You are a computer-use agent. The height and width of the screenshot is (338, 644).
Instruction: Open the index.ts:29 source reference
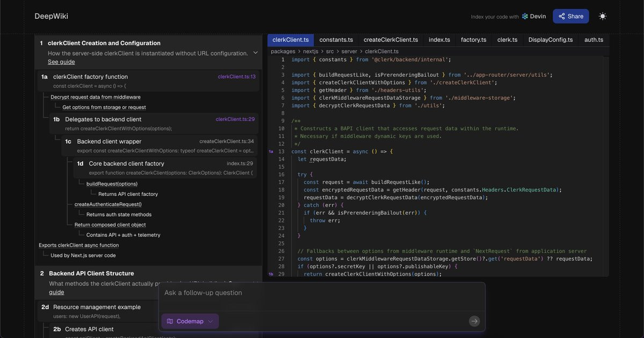point(240,164)
